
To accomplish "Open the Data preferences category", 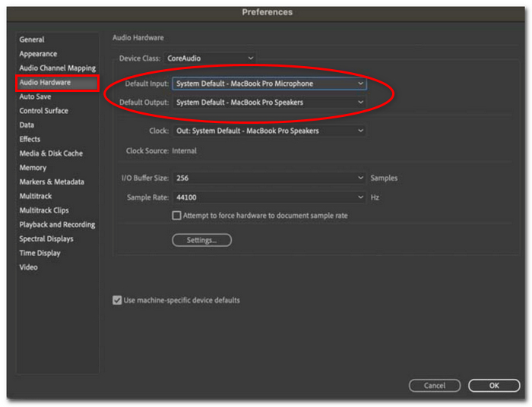I will 27,125.
